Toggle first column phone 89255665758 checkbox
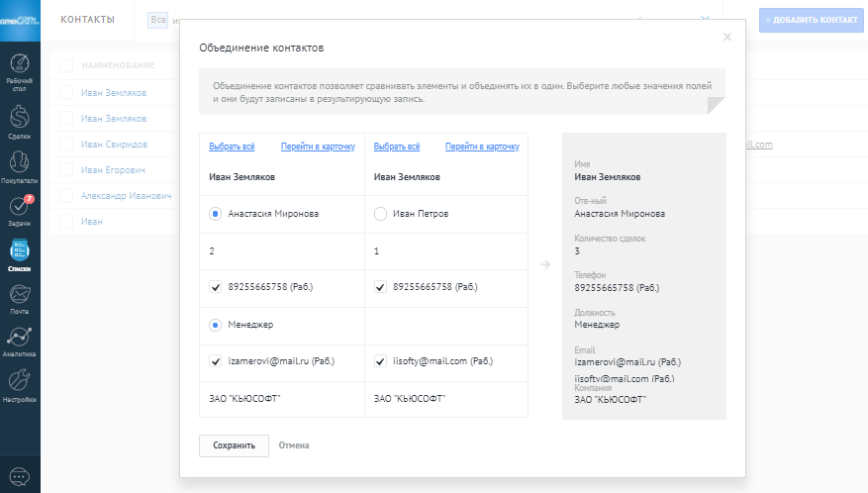Screen dimensions: 868x493 pyautogui.click(x=215, y=287)
